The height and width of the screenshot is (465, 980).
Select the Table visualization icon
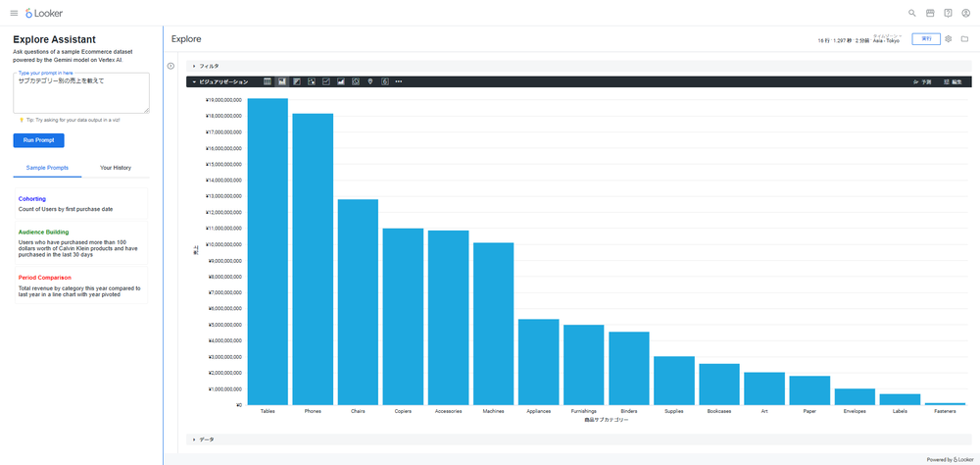click(268, 82)
